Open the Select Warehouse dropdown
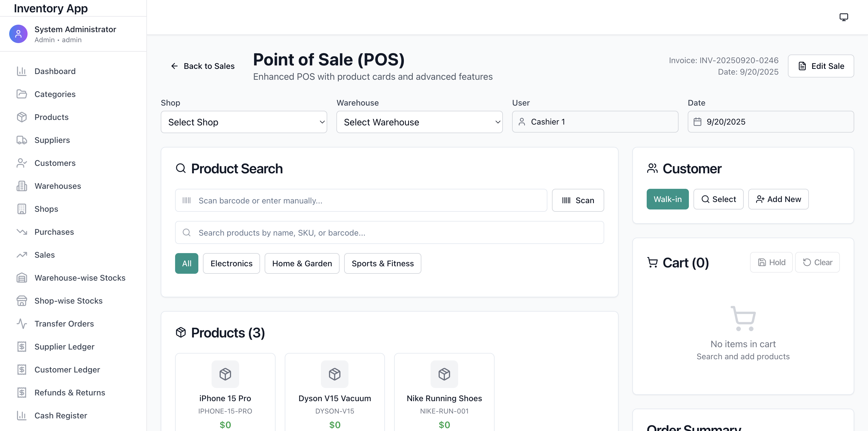Viewport: 868px width, 431px height. click(420, 122)
